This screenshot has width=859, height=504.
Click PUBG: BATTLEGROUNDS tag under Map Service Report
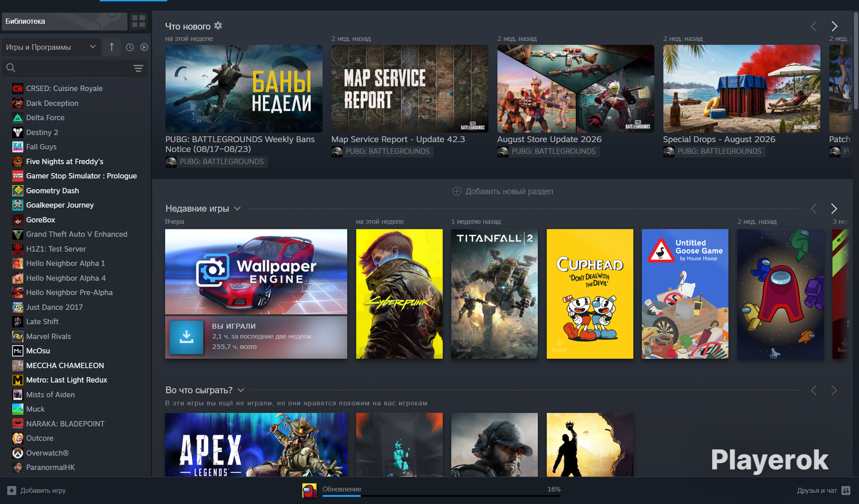382,151
